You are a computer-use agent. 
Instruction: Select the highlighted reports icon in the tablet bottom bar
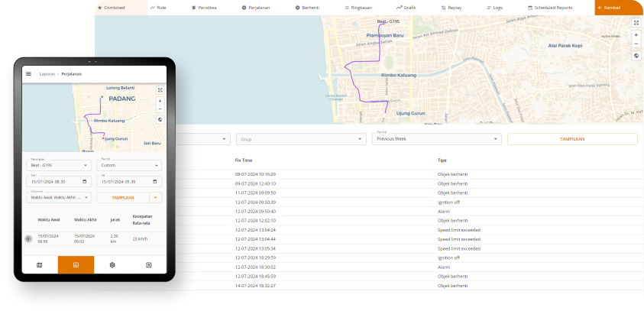tap(76, 264)
